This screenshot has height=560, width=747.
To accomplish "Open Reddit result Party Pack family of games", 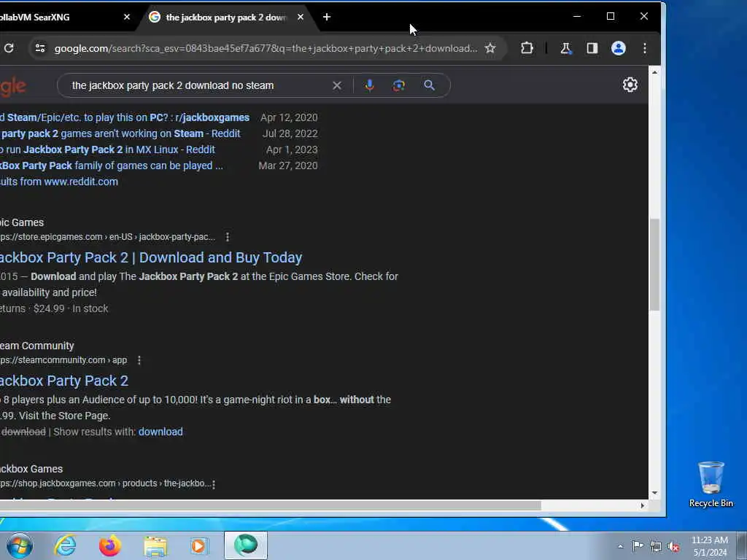I will 112,166.
